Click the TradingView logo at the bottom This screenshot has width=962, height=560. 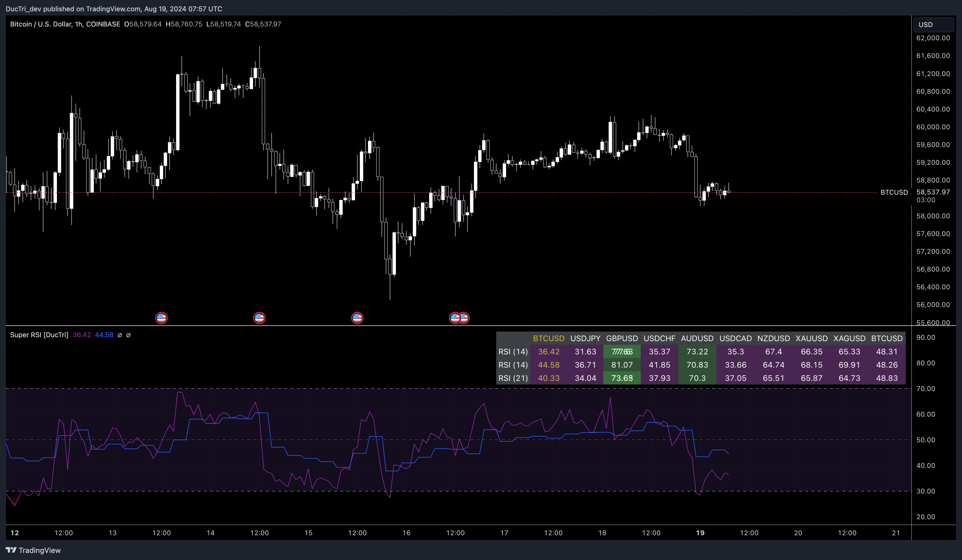click(x=33, y=550)
